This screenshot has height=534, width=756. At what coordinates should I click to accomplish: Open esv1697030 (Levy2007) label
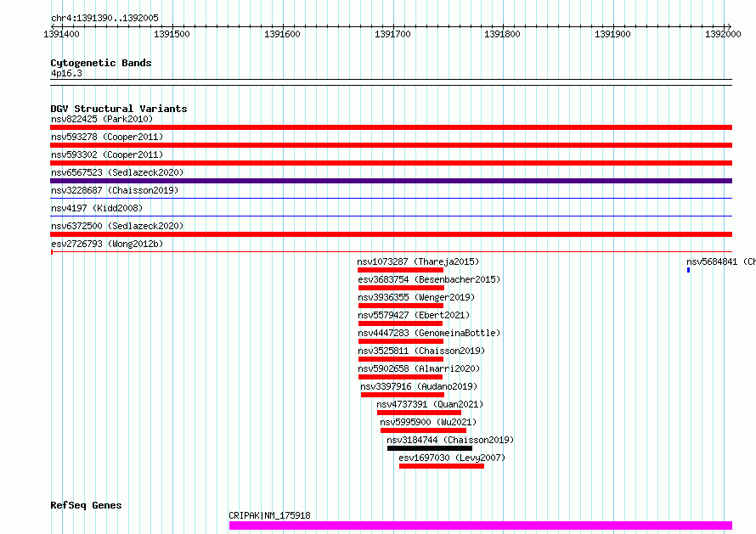[452, 458]
